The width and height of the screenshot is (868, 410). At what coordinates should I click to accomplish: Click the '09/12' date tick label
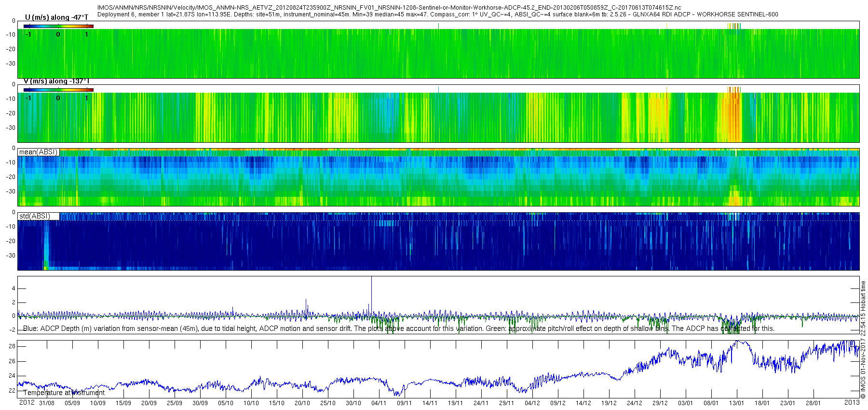[x=557, y=403]
